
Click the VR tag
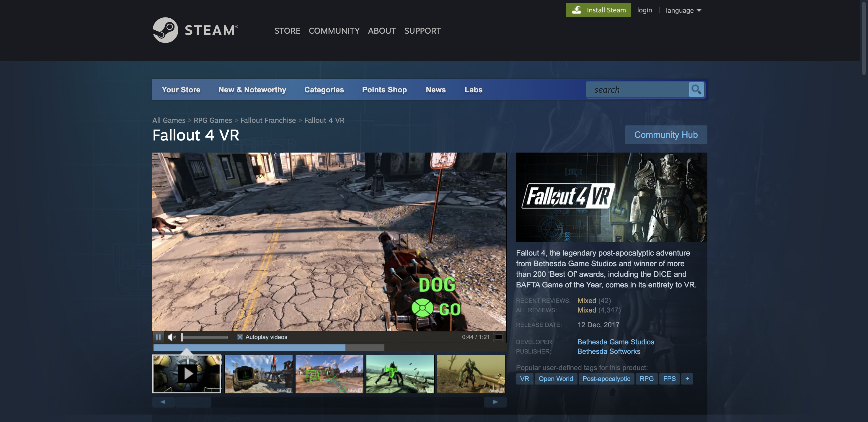click(x=524, y=379)
